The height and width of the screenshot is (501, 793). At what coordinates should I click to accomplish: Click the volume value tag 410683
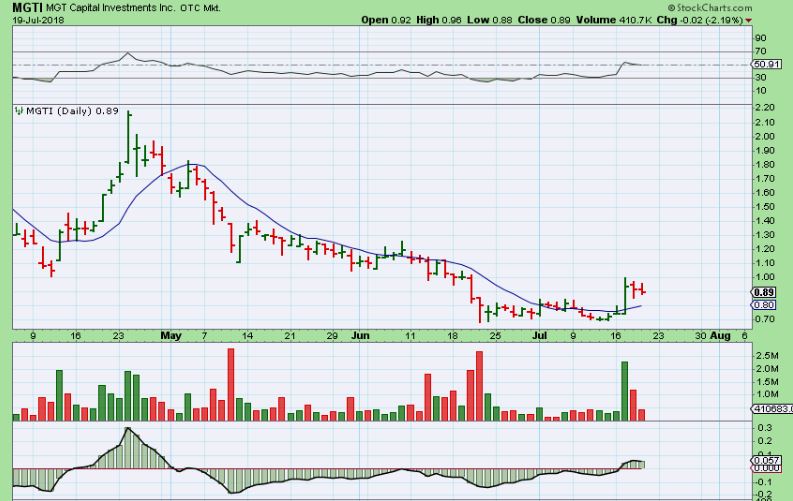[x=772, y=408]
